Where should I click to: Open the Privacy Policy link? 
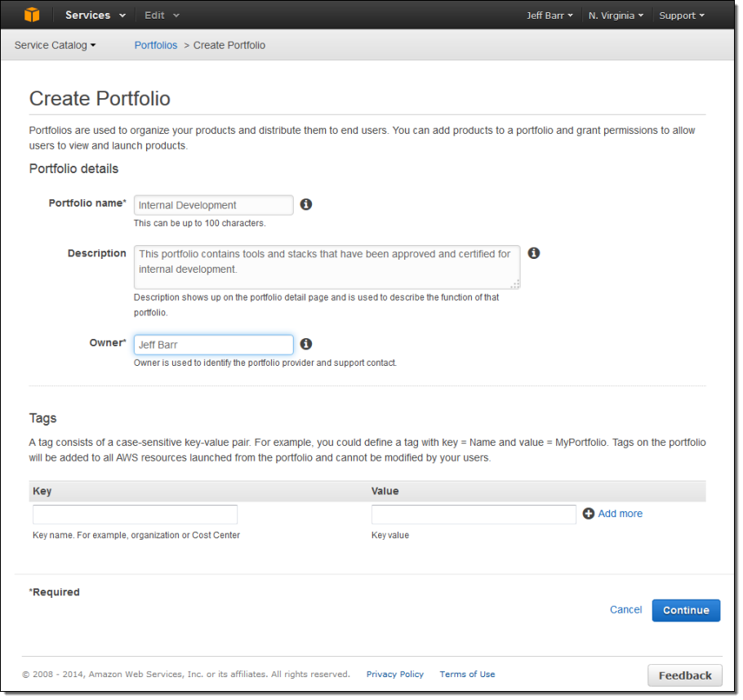click(x=394, y=675)
